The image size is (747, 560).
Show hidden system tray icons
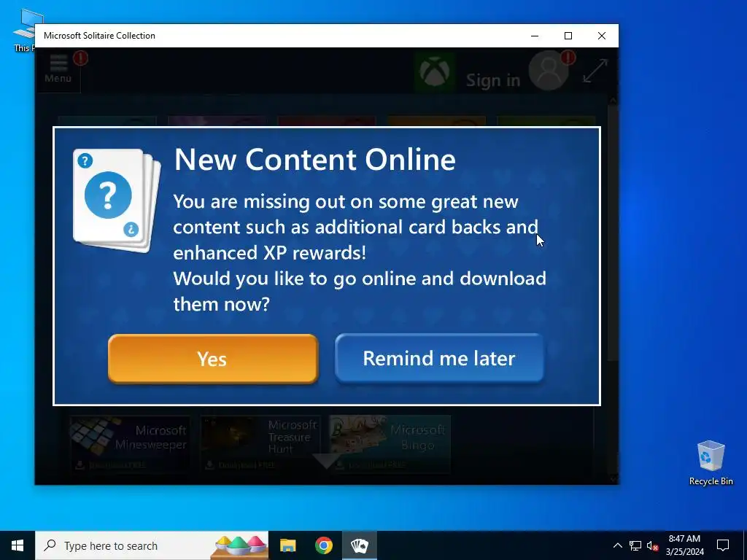(x=617, y=545)
